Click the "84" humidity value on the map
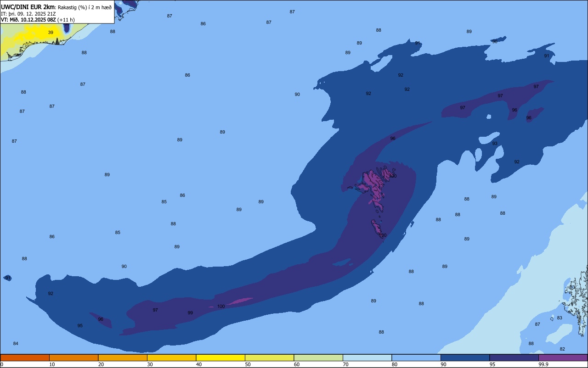This screenshot has width=588, height=368. pyautogui.click(x=16, y=344)
